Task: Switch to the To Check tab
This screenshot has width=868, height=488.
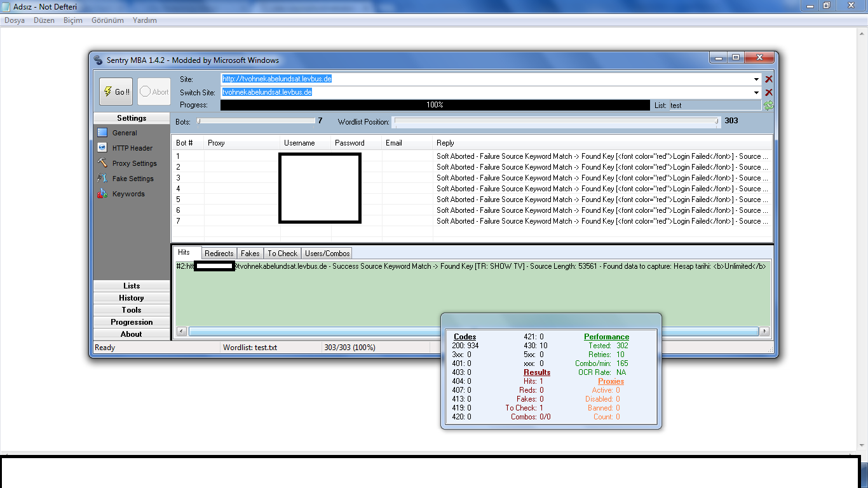Action: [x=282, y=254]
